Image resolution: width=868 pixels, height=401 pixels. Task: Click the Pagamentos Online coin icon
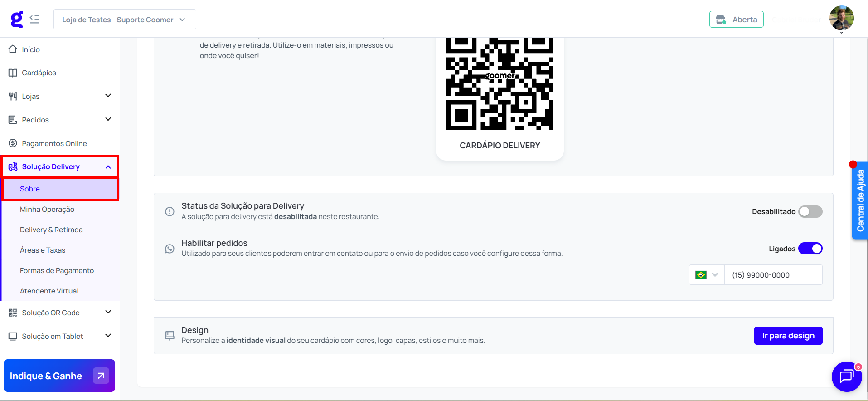[x=13, y=143]
